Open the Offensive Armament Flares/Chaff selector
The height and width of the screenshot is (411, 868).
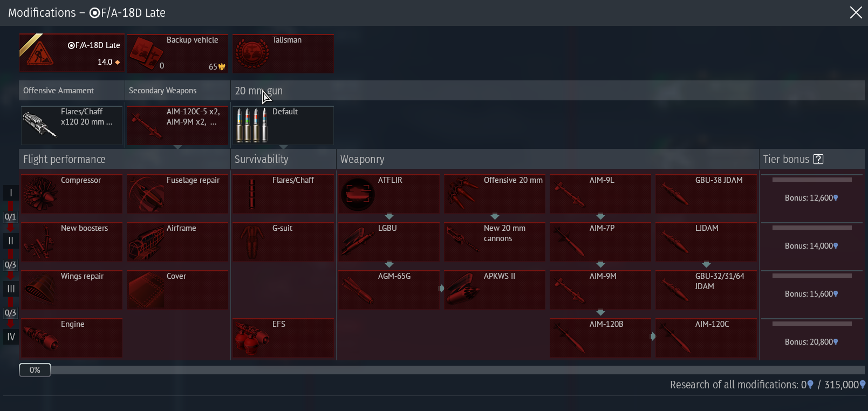(x=72, y=126)
